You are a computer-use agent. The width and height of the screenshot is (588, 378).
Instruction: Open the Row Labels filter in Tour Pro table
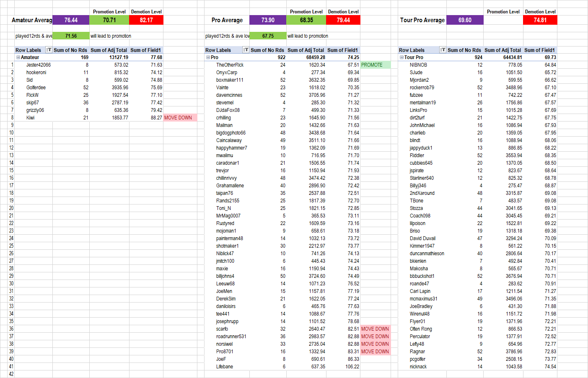click(x=443, y=50)
